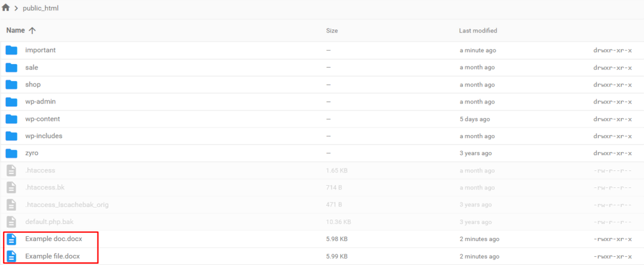Viewport: 644px width, 265px height.
Task: Click the Last modified column header
Action: click(x=478, y=31)
